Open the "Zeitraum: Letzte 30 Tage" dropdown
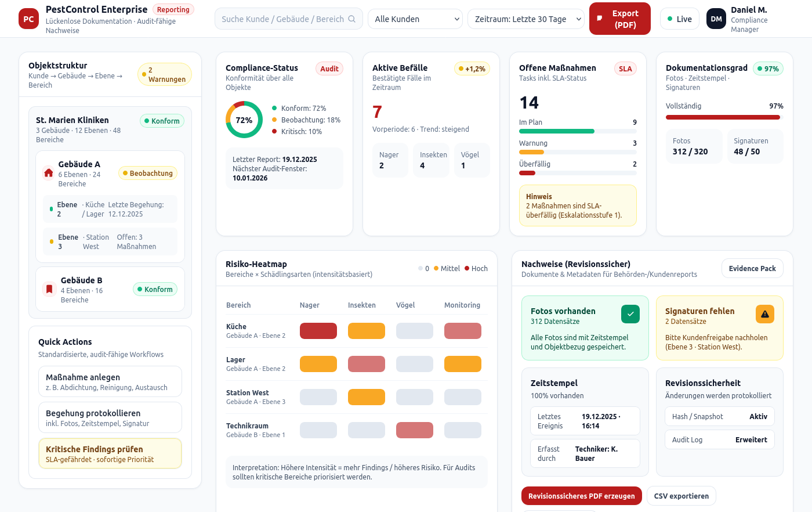This screenshot has height=512, width=812. (x=525, y=19)
